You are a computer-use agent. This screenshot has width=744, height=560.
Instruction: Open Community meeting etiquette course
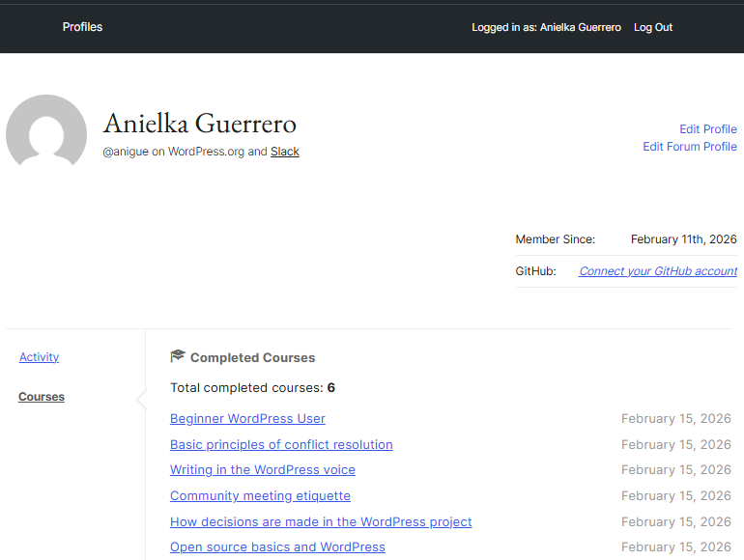tap(260, 495)
